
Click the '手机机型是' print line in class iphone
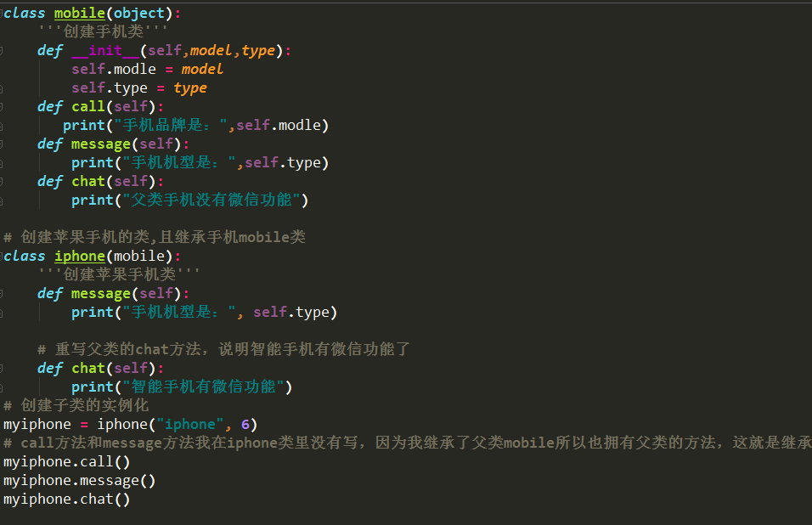(205, 313)
